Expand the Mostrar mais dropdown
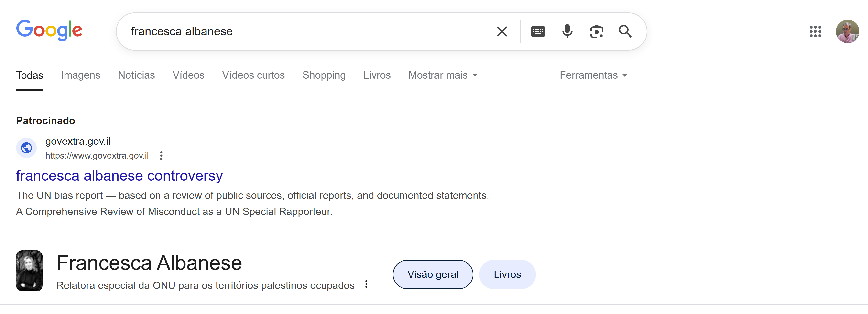 (x=443, y=75)
